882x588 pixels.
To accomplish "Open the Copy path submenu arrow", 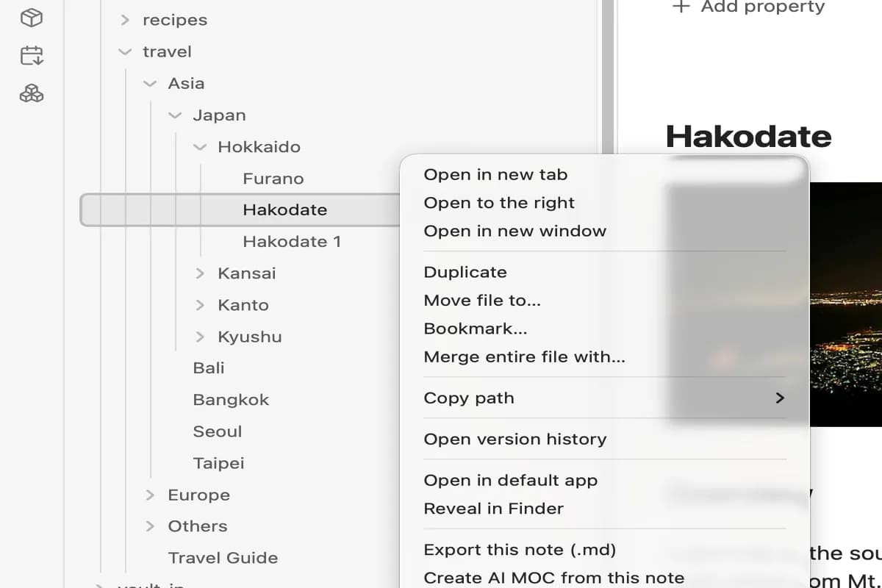I will click(x=780, y=398).
